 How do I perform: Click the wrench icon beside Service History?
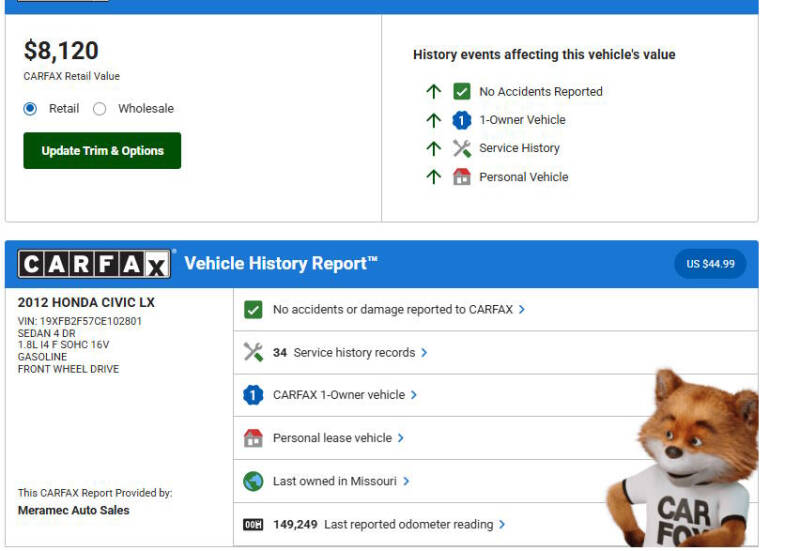tap(461, 148)
